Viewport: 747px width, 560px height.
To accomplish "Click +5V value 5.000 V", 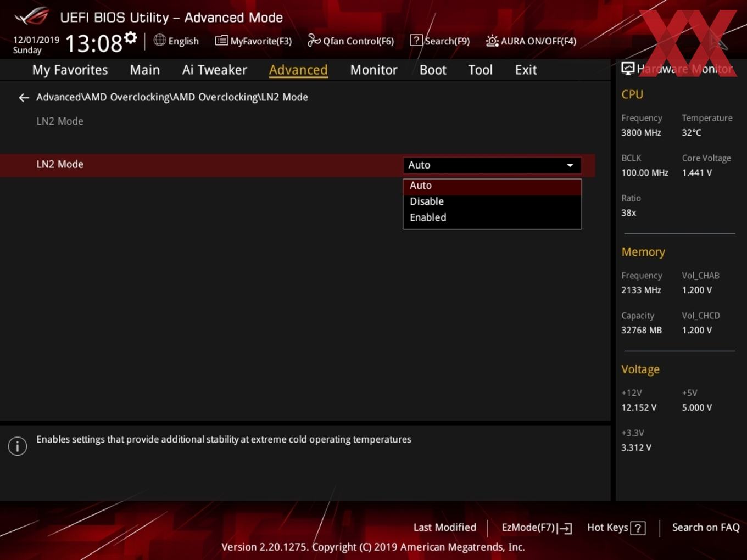I will [x=696, y=407].
